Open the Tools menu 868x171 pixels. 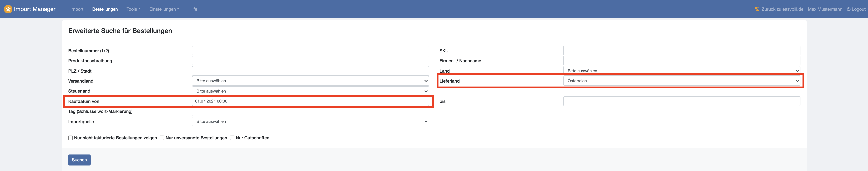(x=133, y=9)
